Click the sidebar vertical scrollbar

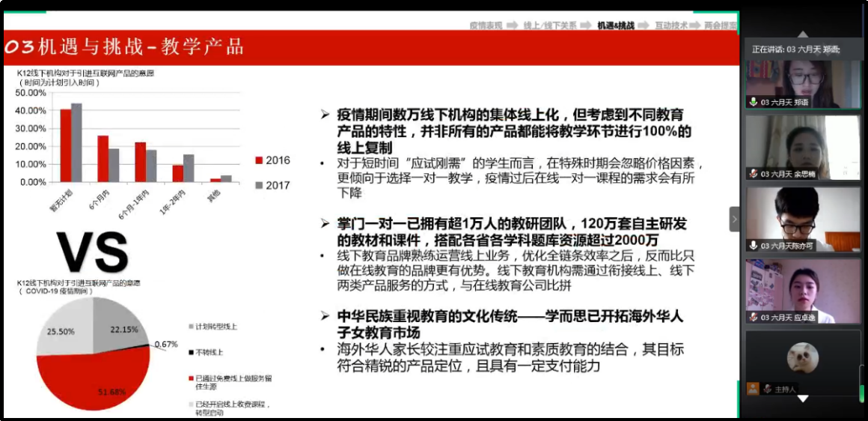(862, 382)
